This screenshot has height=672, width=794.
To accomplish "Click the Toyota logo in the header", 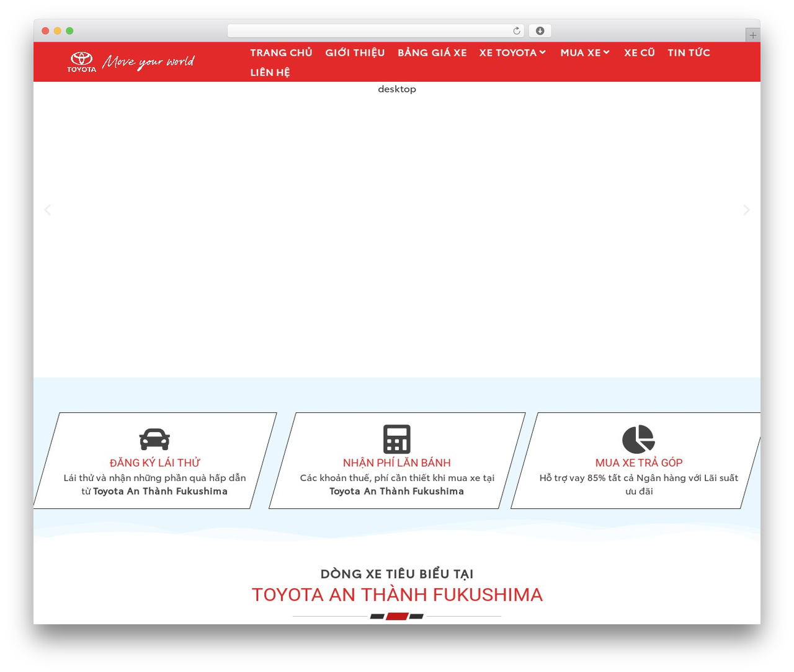I will [81, 62].
